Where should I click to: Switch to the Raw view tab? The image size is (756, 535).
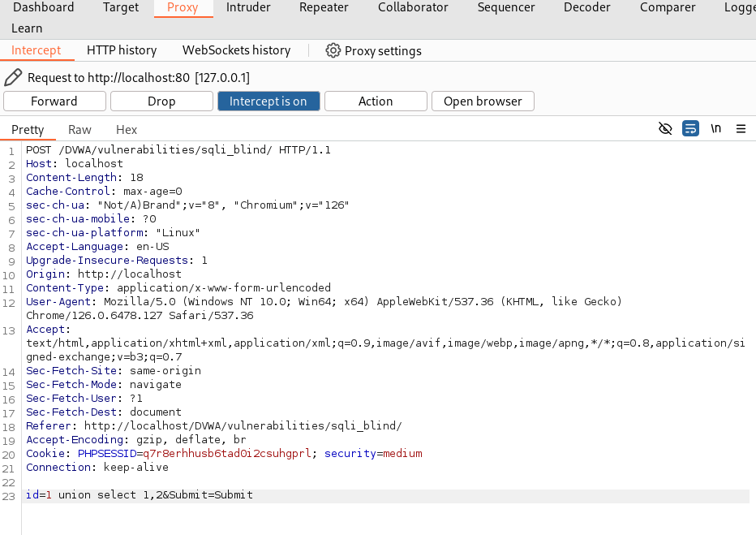pos(79,129)
